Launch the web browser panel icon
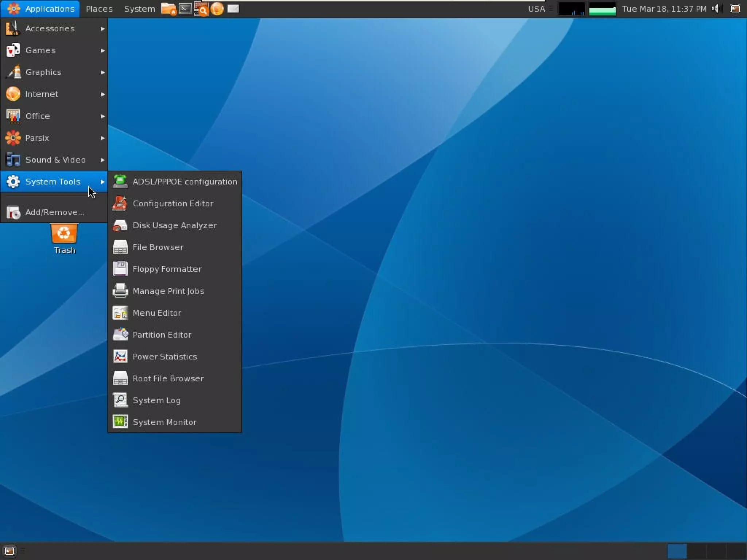The width and height of the screenshot is (747, 560). [217, 9]
